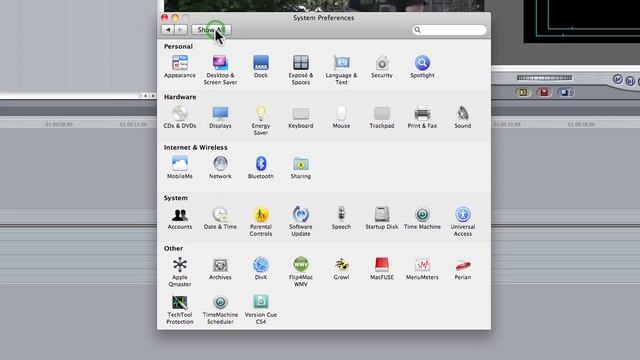Open TechTool Protection preferences
This screenshot has height=360, width=640.
click(x=180, y=309)
